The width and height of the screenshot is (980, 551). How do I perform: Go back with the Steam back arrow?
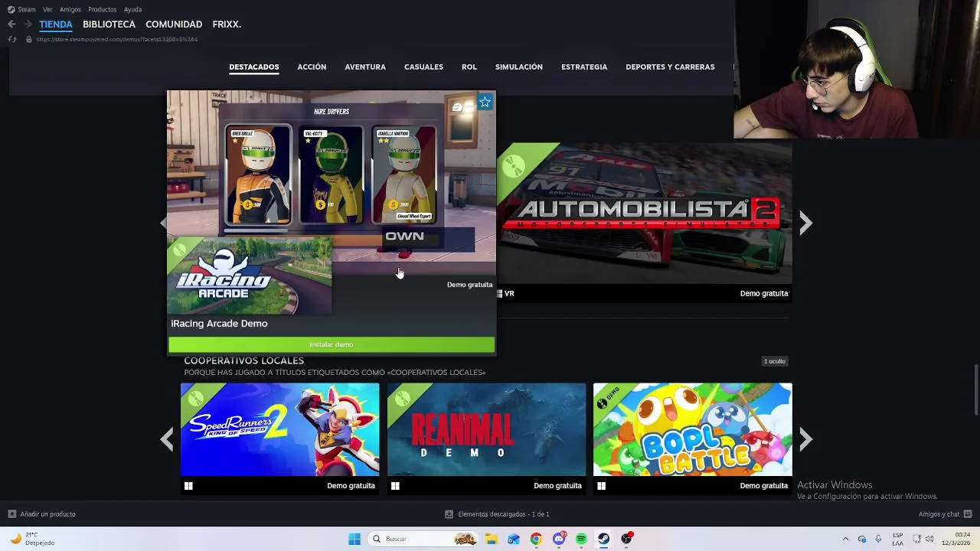tap(11, 24)
